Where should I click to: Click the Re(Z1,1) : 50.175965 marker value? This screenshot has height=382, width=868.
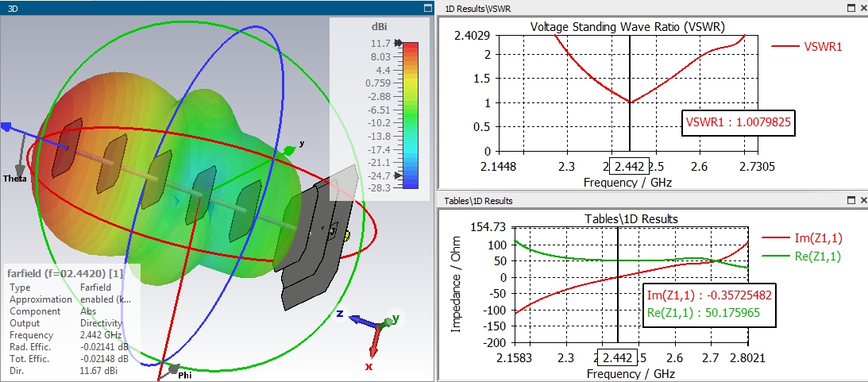tap(704, 313)
